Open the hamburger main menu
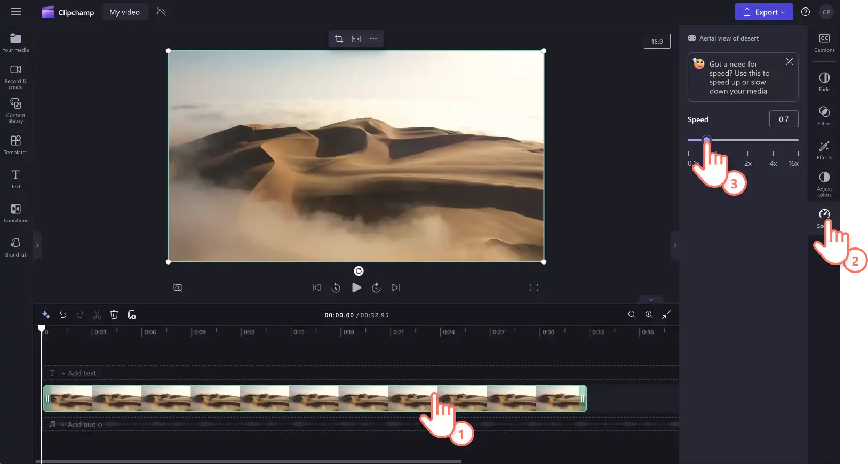Image resolution: width=868 pixels, height=464 pixels. tap(16, 12)
